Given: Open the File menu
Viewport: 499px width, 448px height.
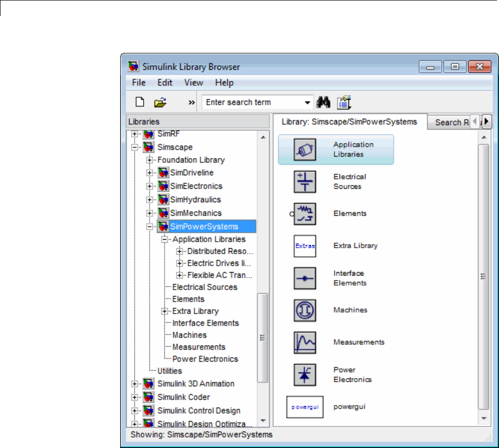Looking at the screenshot, I should click(139, 83).
